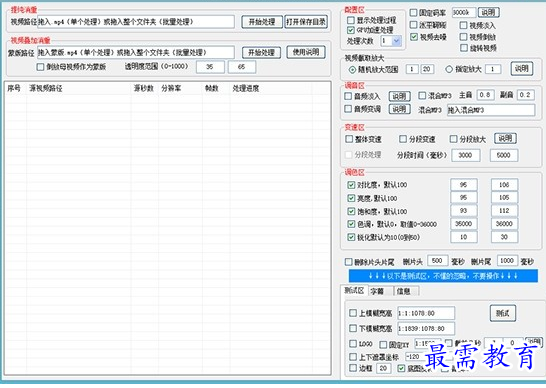Enable 旋转视频 checkbox

(463, 48)
